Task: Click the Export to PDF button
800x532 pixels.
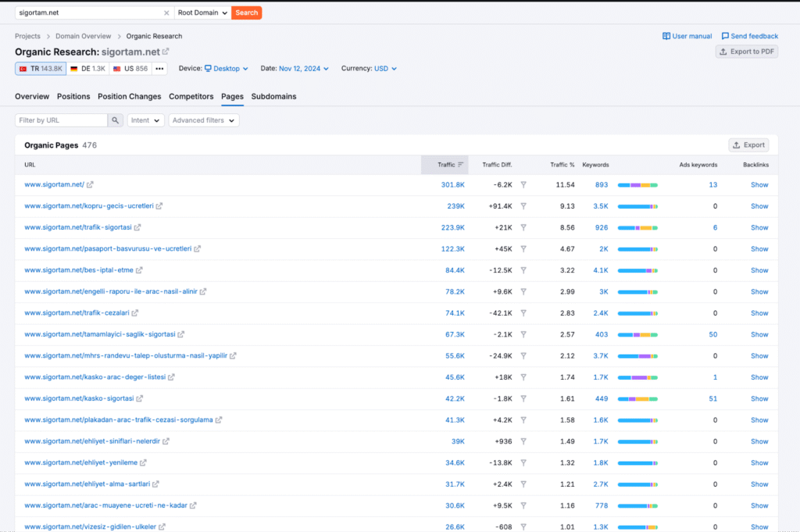Action: (747, 52)
